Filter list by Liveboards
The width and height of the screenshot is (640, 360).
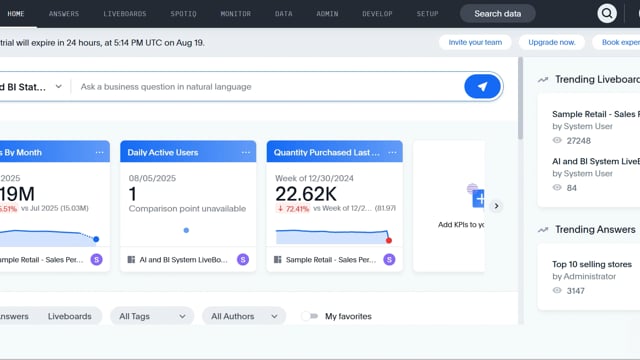tap(69, 316)
